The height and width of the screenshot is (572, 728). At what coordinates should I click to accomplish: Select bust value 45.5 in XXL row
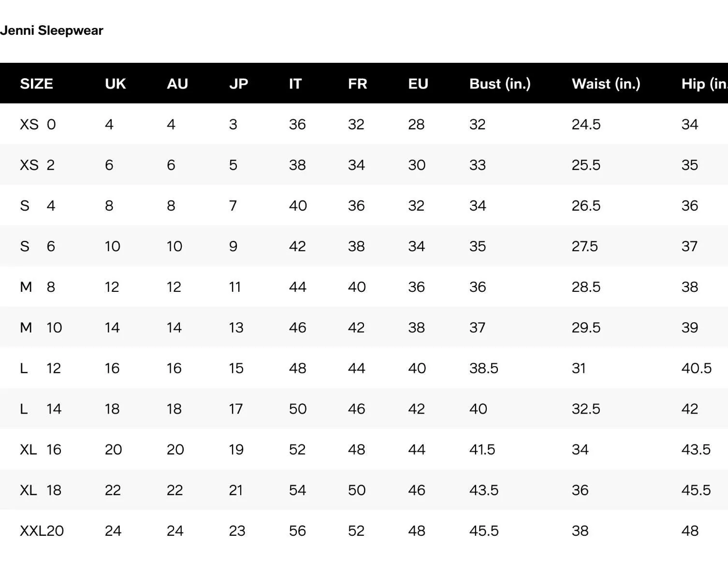click(483, 530)
